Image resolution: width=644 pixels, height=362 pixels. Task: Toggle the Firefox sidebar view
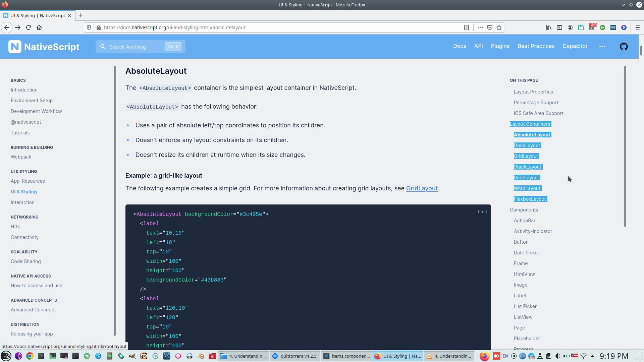click(559, 27)
